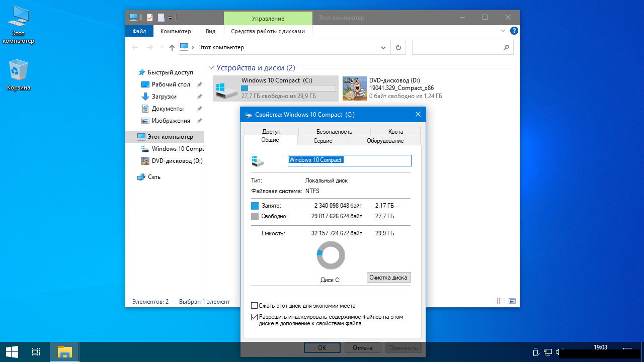The image size is (644, 362).
Task: Open Рабочий стол in the navigation pane
Action: [x=171, y=84]
